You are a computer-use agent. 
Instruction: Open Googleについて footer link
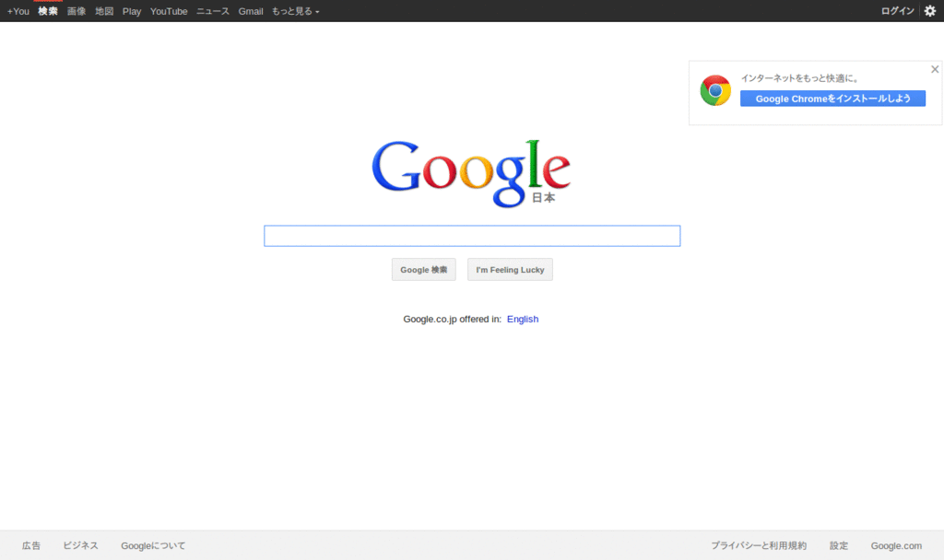click(153, 545)
